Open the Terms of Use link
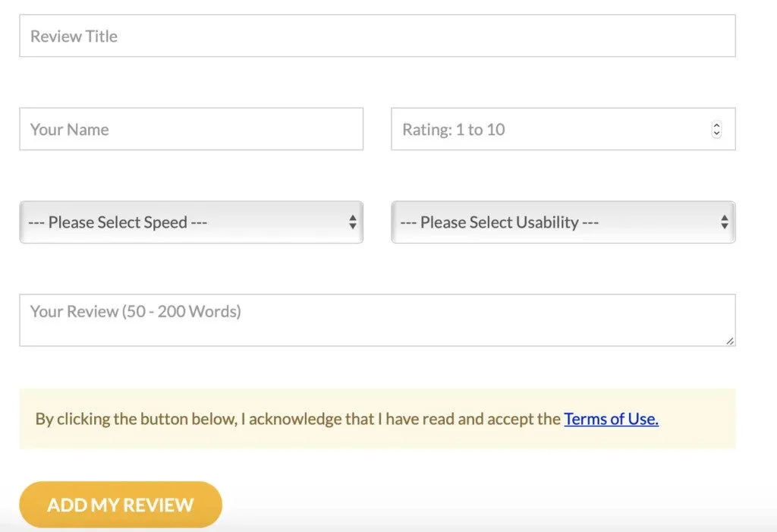The height and width of the screenshot is (532, 777). pos(611,418)
